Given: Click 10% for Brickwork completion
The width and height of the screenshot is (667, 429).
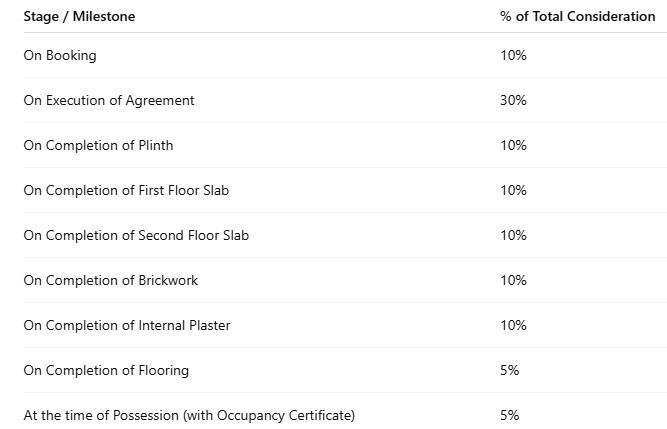Looking at the screenshot, I should [513, 281].
